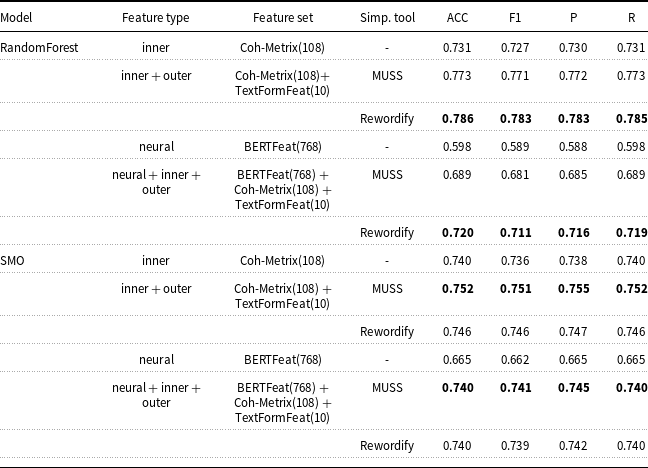Click ACC value 0.598
Image resolution: width=648 pixels, height=468 pixels.
click(x=457, y=147)
